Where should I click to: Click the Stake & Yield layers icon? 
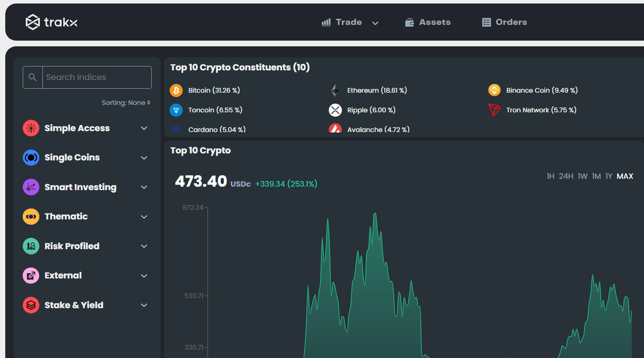coord(31,305)
